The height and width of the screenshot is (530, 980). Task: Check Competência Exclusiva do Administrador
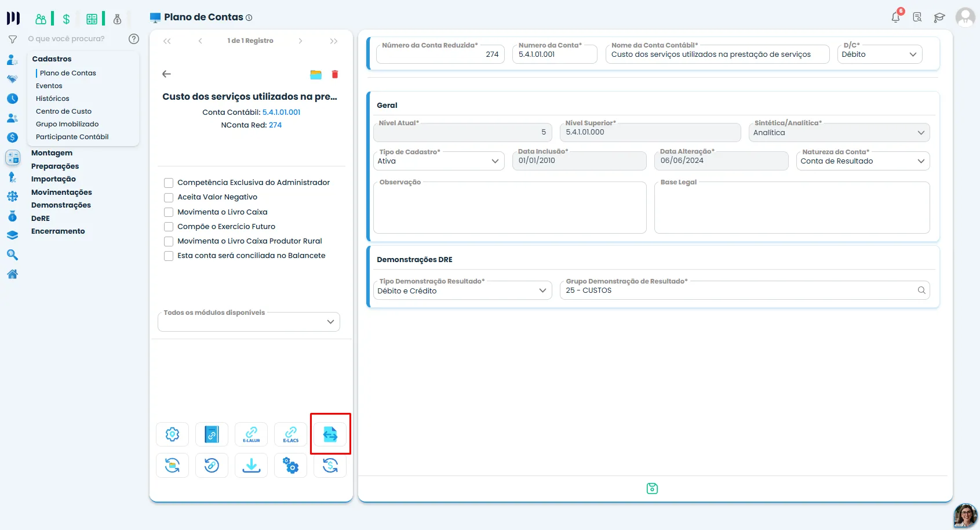click(169, 183)
